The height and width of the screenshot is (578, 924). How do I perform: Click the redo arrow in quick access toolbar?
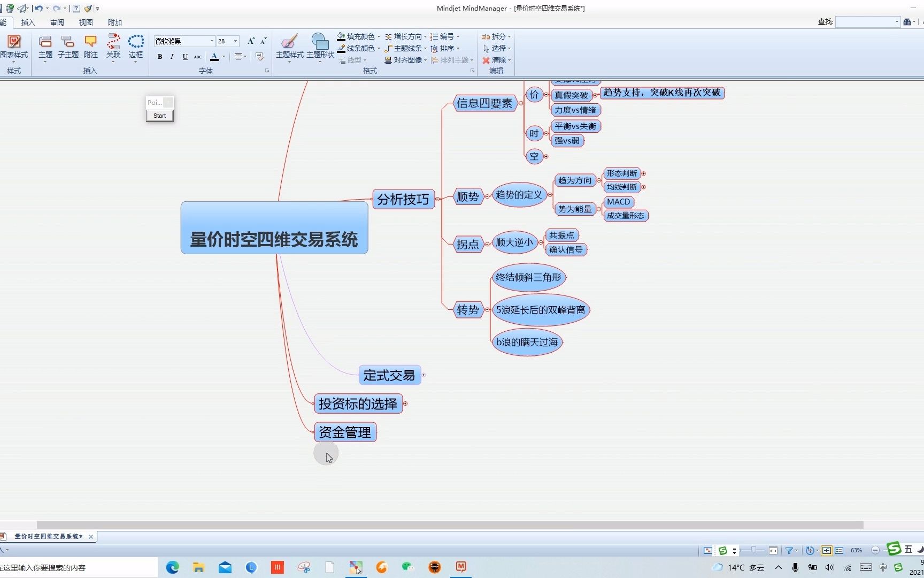tap(56, 8)
